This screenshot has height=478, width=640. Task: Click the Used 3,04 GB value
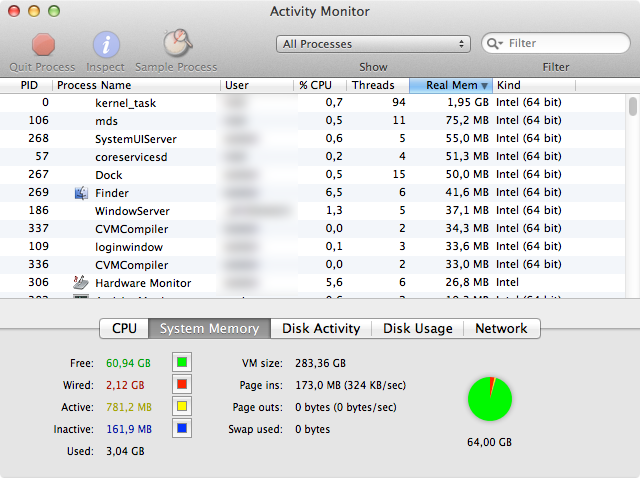(x=125, y=451)
